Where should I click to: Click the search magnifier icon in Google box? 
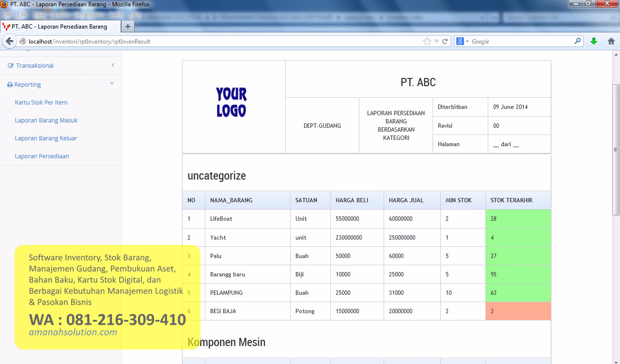point(577,41)
